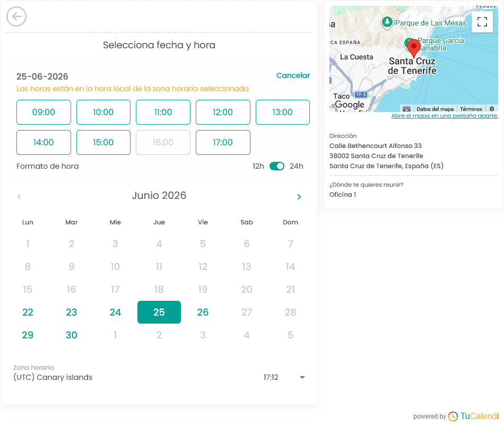This screenshot has width=504, height=426.
Task: Click the current time '17:12' value
Action: pyautogui.click(x=271, y=377)
